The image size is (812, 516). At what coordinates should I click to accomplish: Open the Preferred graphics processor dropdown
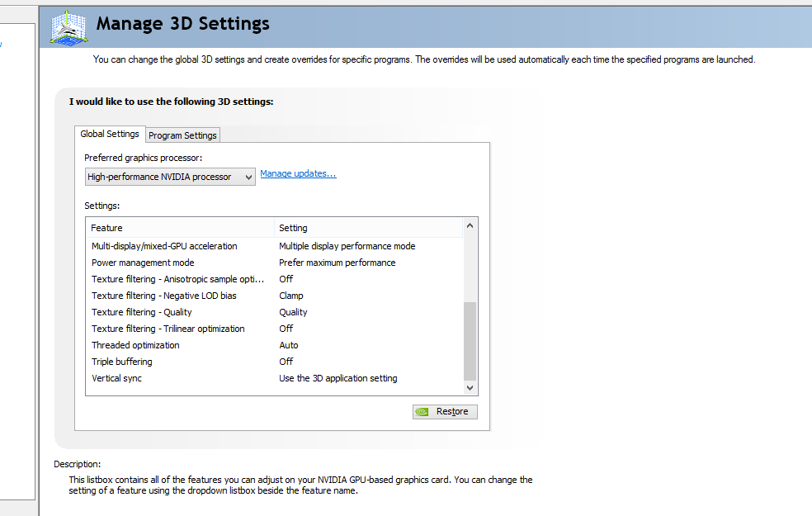tap(170, 177)
